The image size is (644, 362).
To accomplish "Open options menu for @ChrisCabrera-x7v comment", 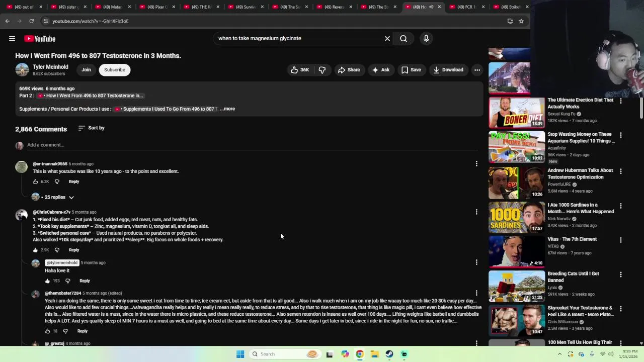I will pyautogui.click(x=476, y=212).
